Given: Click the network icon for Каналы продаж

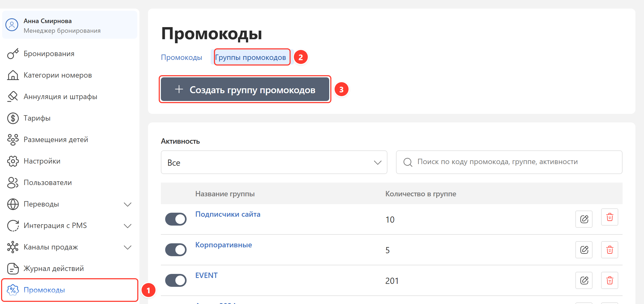Looking at the screenshot, I should (x=13, y=247).
